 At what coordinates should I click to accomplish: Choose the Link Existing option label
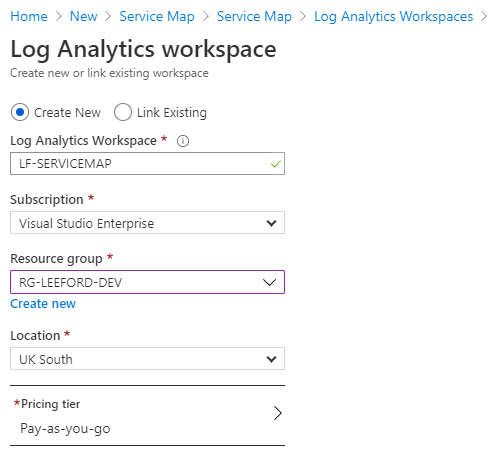(x=172, y=113)
